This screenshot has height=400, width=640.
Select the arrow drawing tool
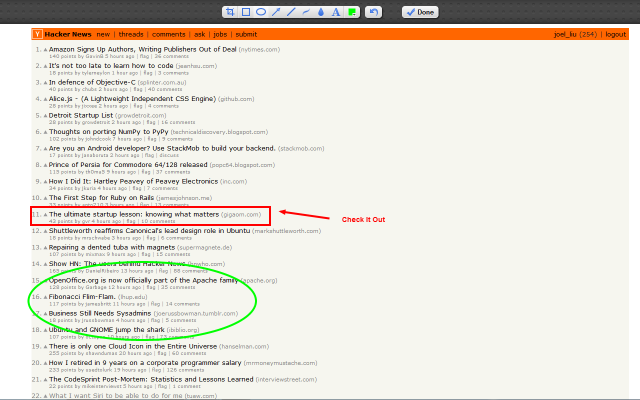pos(276,12)
